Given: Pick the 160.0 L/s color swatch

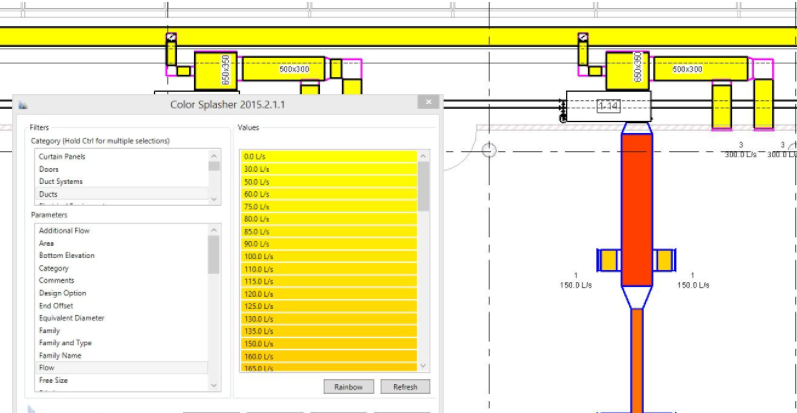Looking at the screenshot, I should click(329, 356).
